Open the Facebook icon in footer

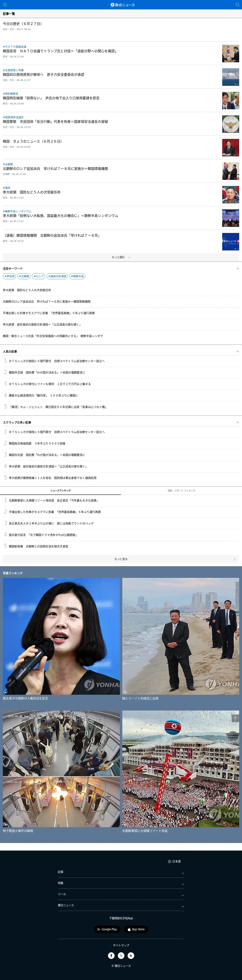point(111,955)
